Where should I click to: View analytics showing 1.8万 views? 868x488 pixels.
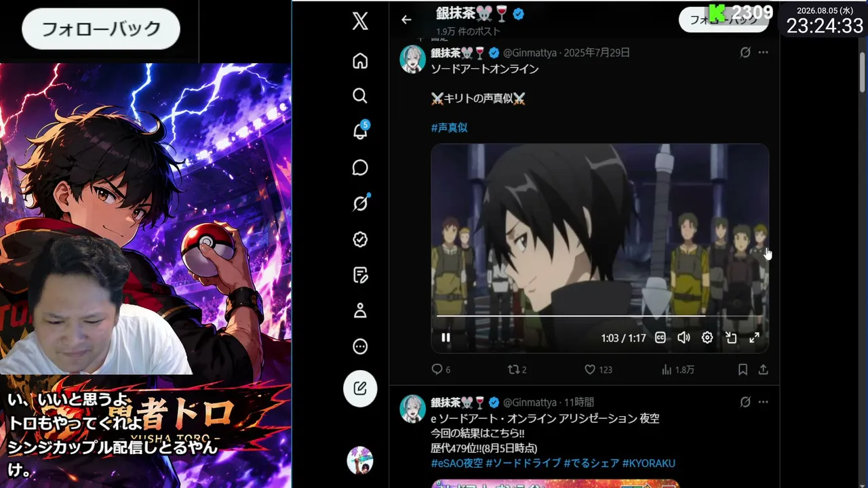pos(677,369)
